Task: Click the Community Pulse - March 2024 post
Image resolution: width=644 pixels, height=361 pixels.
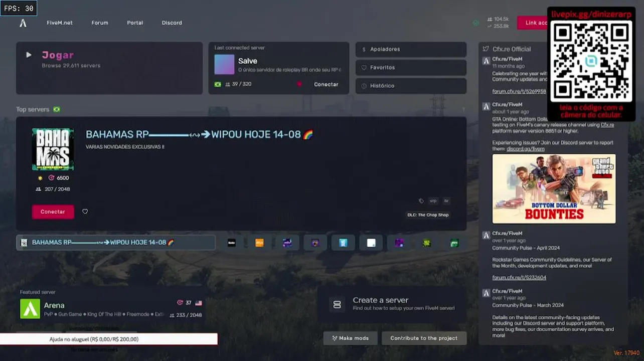Action: (x=528, y=305)
